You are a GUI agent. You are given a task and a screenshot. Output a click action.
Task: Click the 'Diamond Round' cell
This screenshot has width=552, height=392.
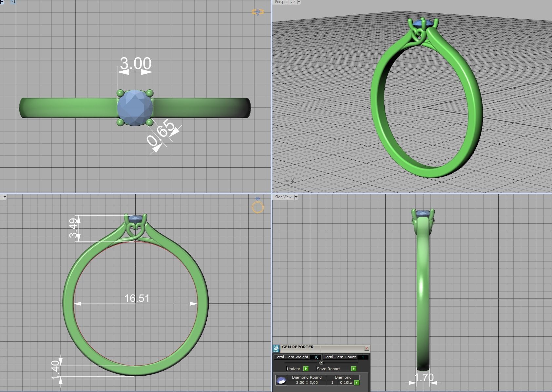[307, 377]
